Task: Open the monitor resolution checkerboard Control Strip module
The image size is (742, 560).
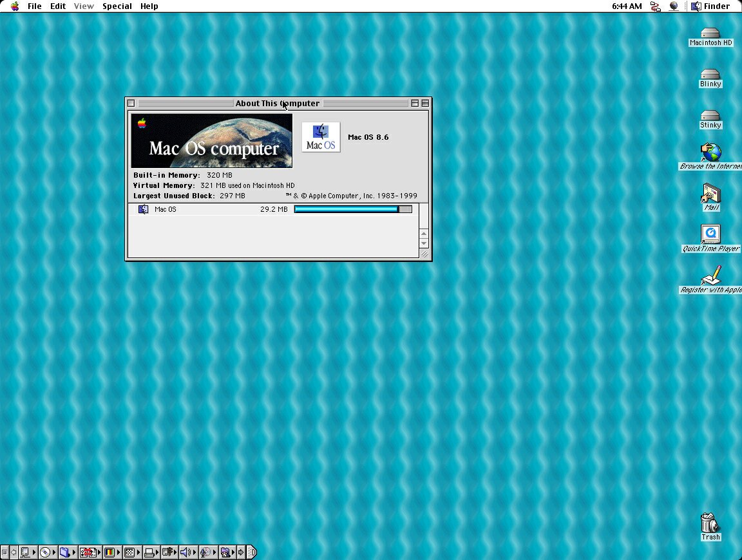Action: coord(133,552)
